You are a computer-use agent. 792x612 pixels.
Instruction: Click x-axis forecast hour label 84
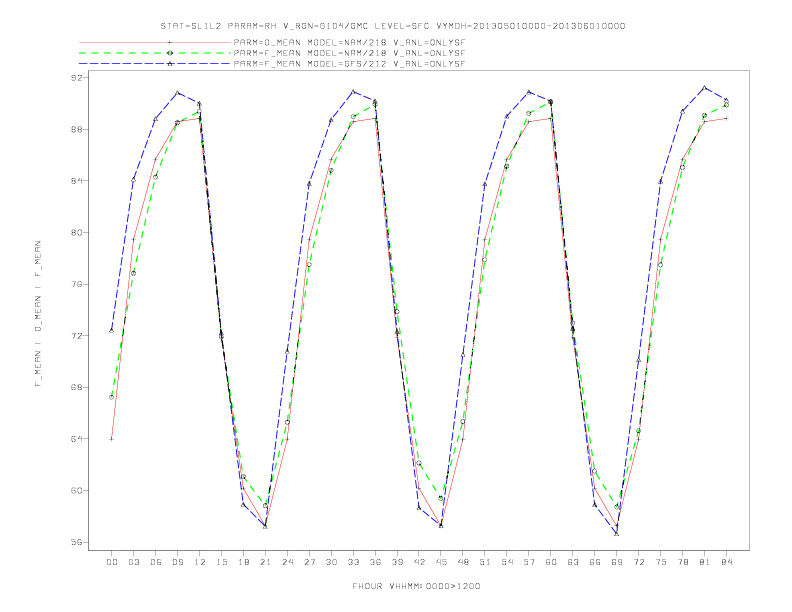[727, 562]
